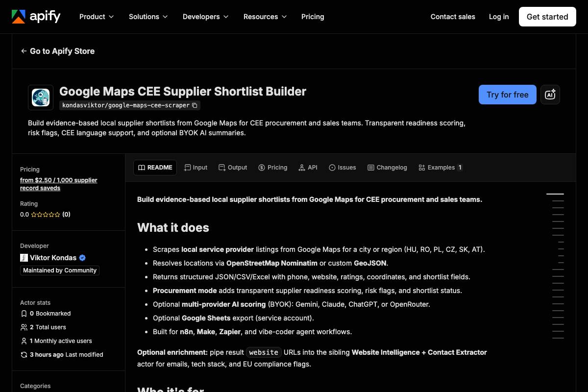Click the '2 Total users' stat
Viewport: 588px width, 392px height.
coord(48,327)
